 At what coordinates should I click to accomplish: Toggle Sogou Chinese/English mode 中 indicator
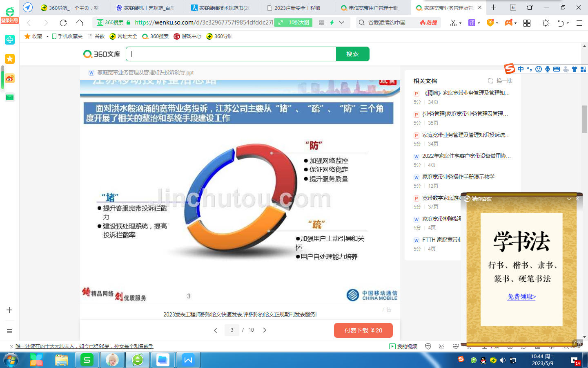(521, 69)
